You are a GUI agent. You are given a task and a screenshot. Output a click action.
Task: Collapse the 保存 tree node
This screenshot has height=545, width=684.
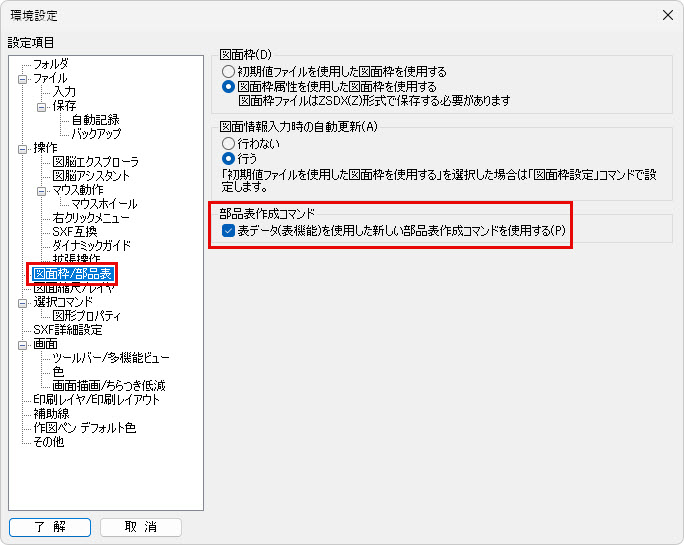pos(41,106)
